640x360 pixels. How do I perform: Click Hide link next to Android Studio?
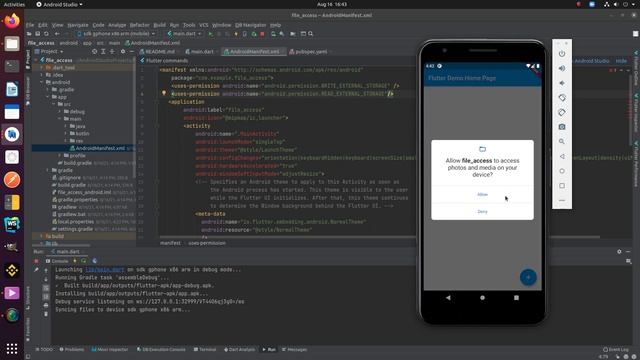pyautogui.click(x=621, y=61)
